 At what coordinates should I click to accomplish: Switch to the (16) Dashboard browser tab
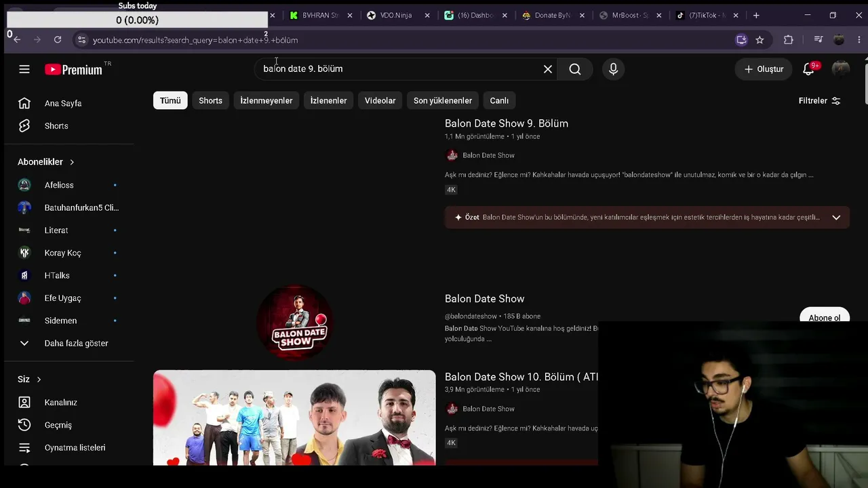click(x=475, y=16)
